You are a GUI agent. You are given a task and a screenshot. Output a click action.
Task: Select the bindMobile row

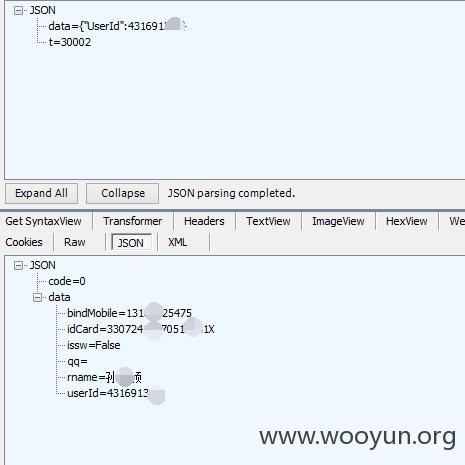point(129,313)
